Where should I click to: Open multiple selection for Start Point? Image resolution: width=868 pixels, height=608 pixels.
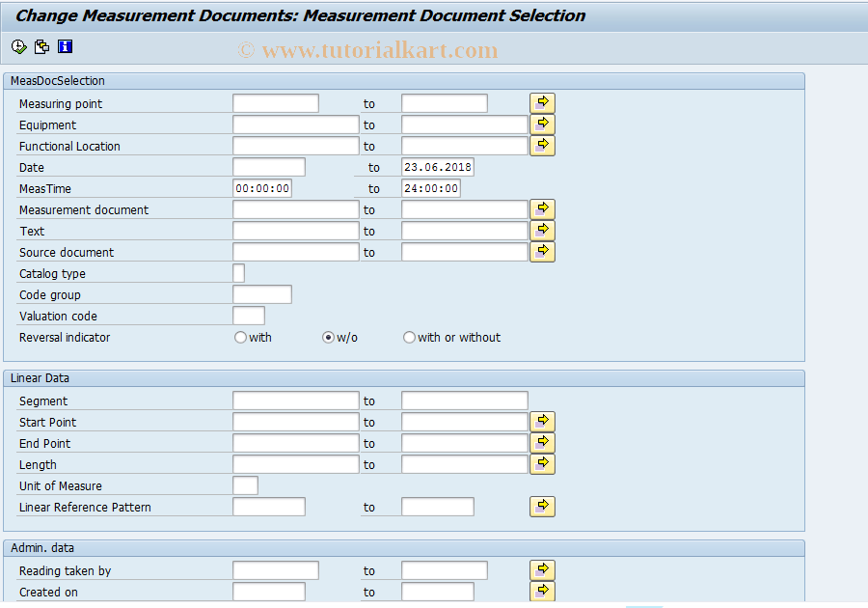click(542, 421)
